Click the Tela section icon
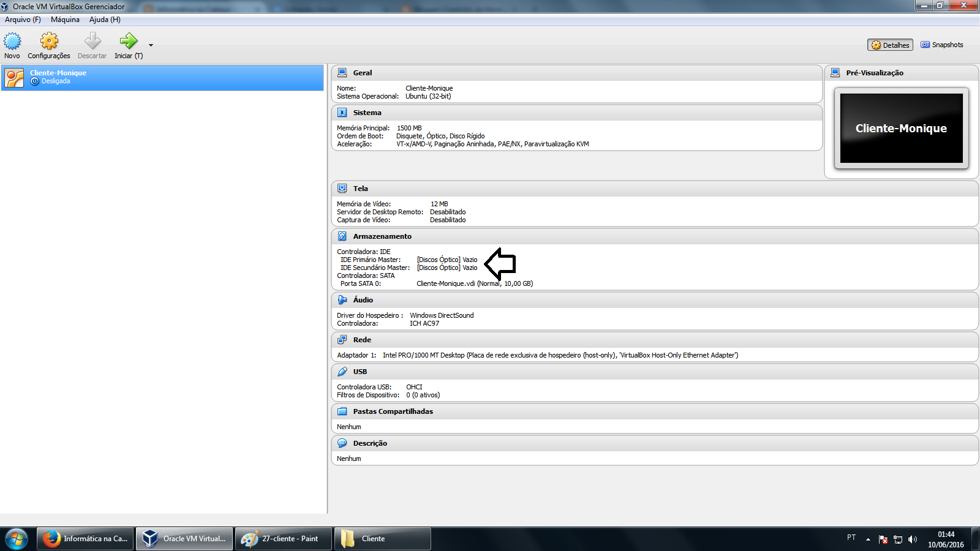Image resolution: width=980 pixels, height=551 pixels. point(342,189)
